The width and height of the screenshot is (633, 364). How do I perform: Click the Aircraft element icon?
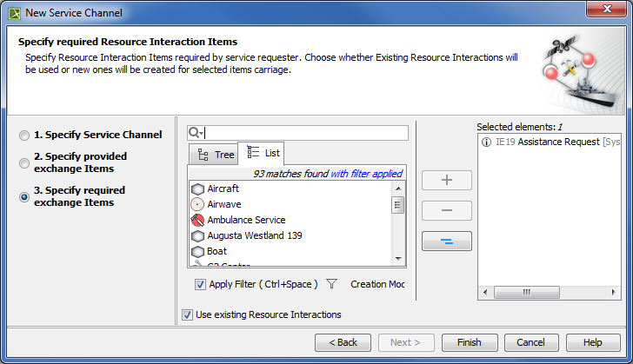point(197,189)
